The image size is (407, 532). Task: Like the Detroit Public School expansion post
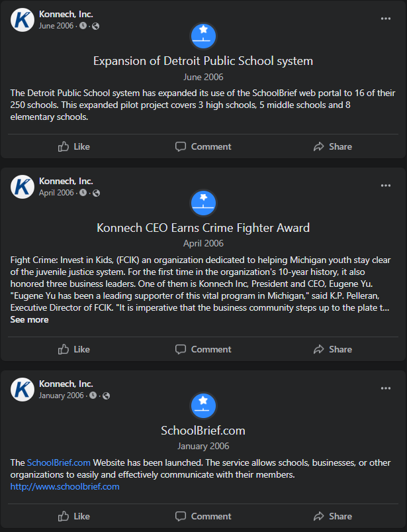pyautogui.click(x=73, y=146)
